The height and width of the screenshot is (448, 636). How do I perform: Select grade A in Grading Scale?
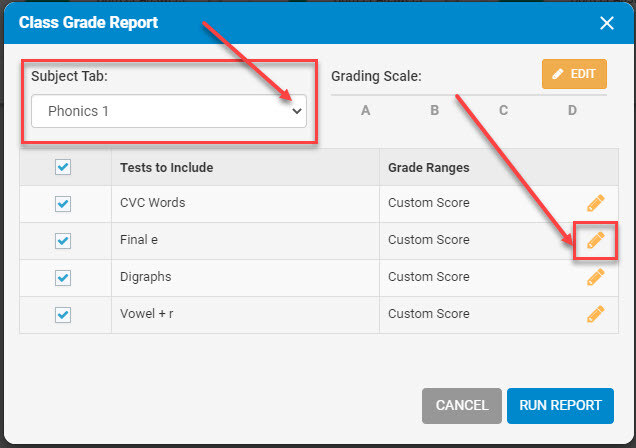tap(365, 110)
